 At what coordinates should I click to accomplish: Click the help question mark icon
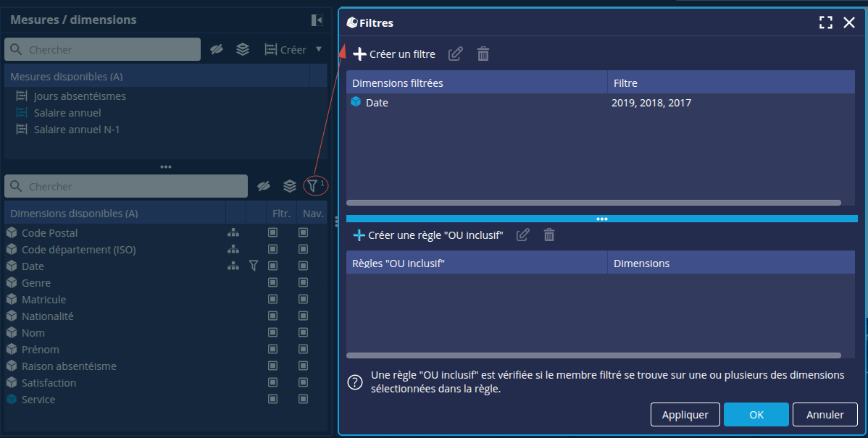355,382
